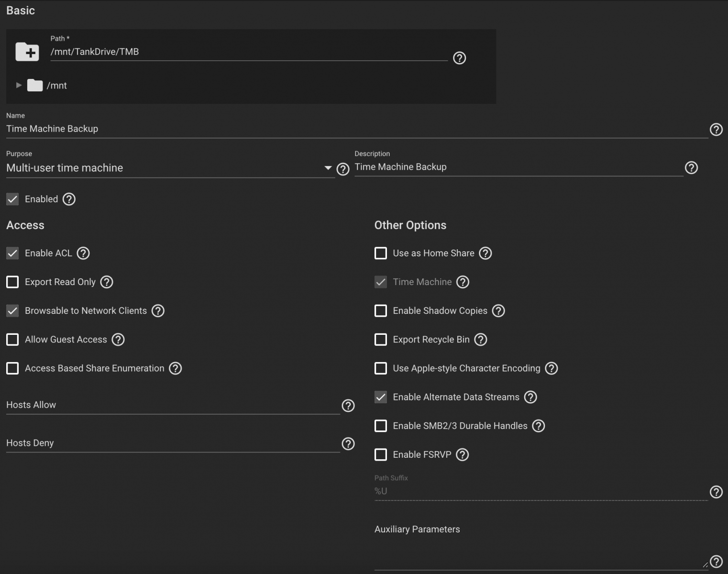
Task: Show help for Hosts Deny
Action: tap(348, 444)
